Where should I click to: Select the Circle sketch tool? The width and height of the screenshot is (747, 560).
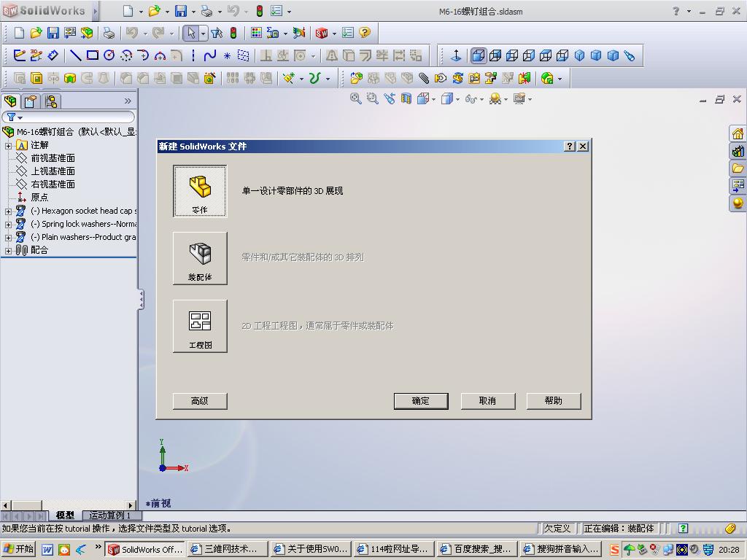pos(109,55)
